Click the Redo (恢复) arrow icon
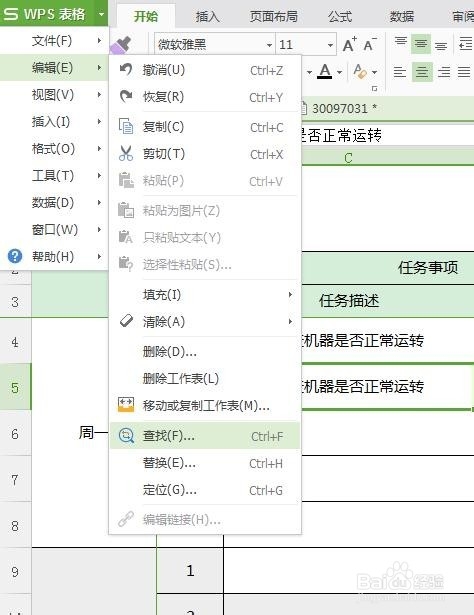 coord(126,96)
